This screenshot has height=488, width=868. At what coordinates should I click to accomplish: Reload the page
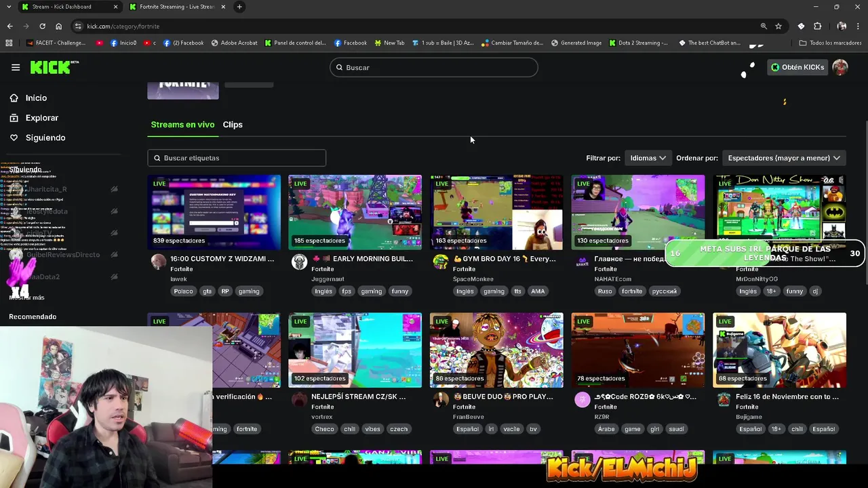point(42,26)
